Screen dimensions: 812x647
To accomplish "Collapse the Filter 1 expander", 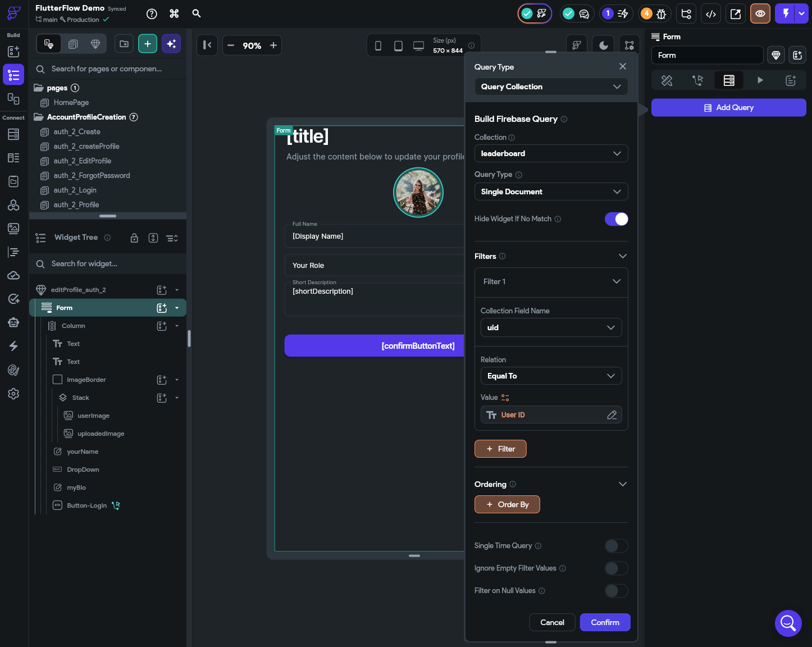I will (x=617, y=281).
